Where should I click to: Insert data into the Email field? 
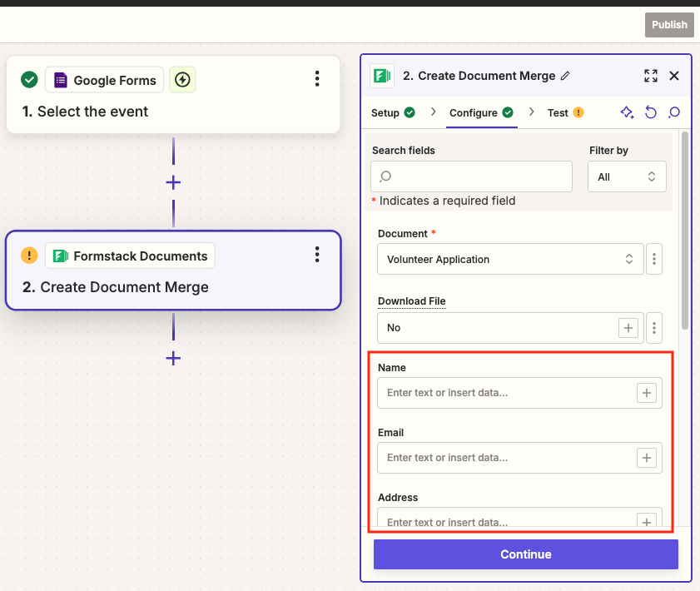[647, 457]
